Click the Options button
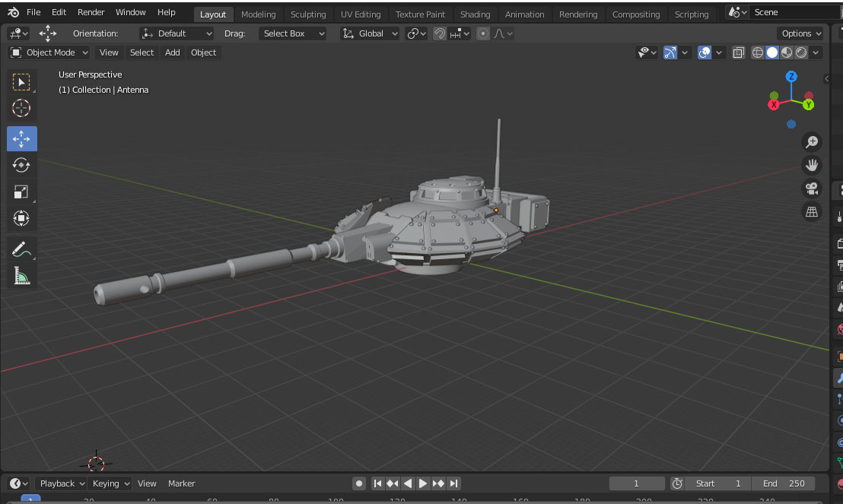 pyautogui.click(x=801, y=33)
